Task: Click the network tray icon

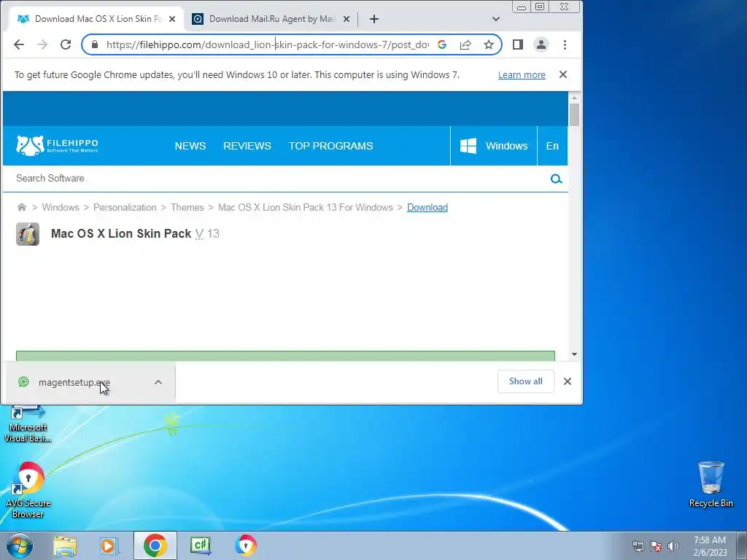Action: [x=638, y=546]
